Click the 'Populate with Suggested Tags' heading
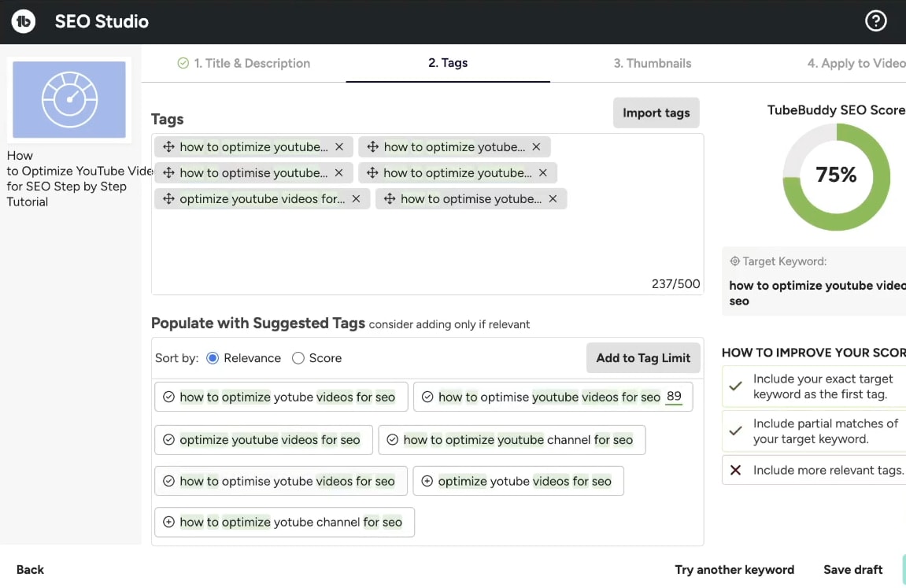The height and width of the screenshot is (588, 906). coord(257,323)
